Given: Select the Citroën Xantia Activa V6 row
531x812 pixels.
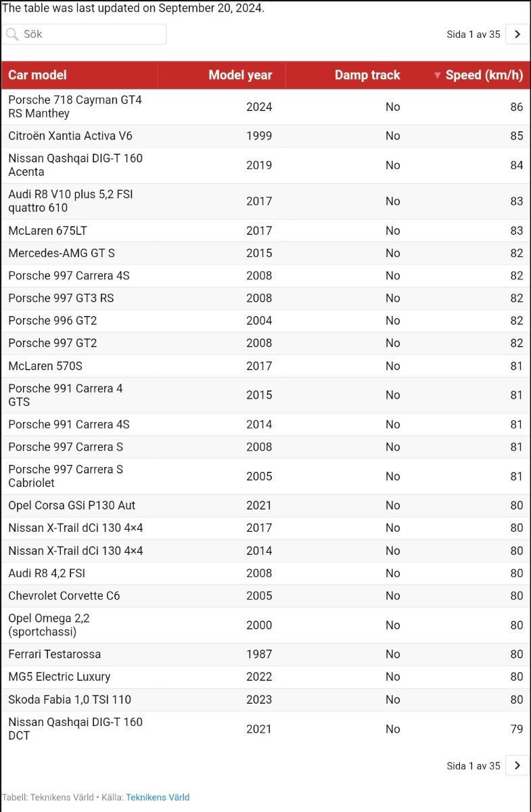Looking at the screenshot, I should coord(265,136).
